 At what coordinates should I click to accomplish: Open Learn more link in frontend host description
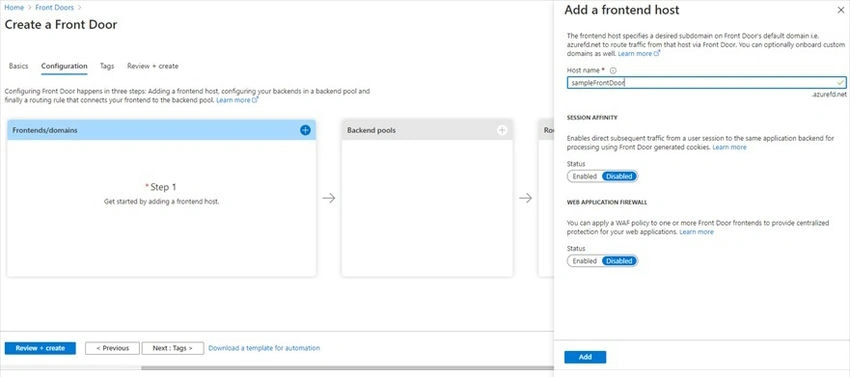[x=639, y=54]
